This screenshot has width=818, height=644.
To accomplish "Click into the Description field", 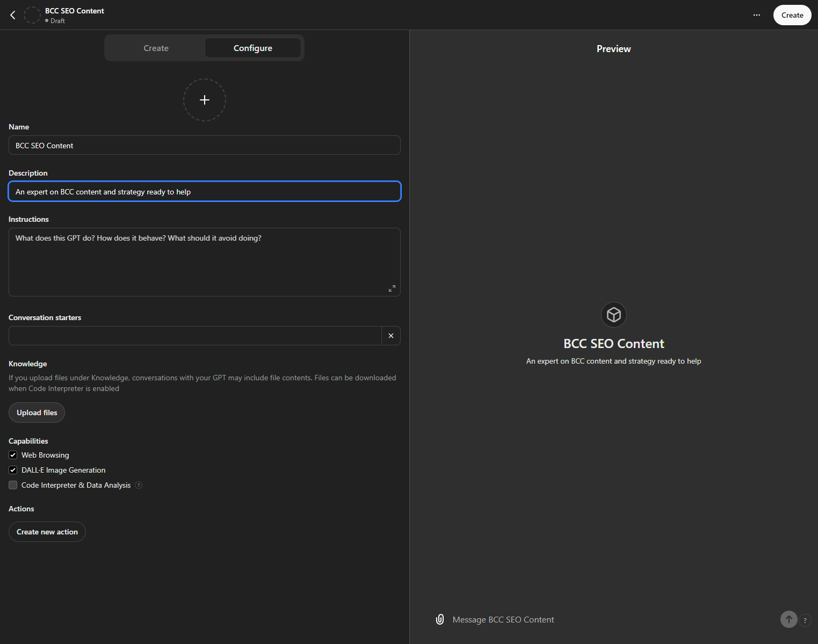I will 205,191.
